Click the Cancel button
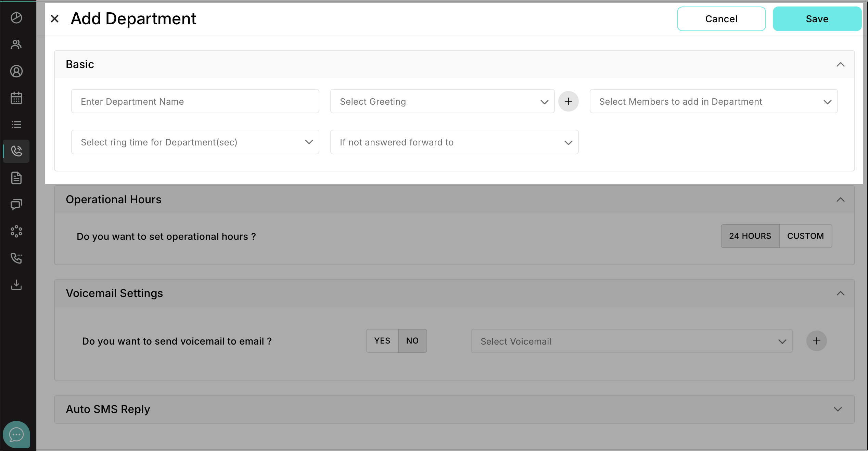 [x=721, y=19]
